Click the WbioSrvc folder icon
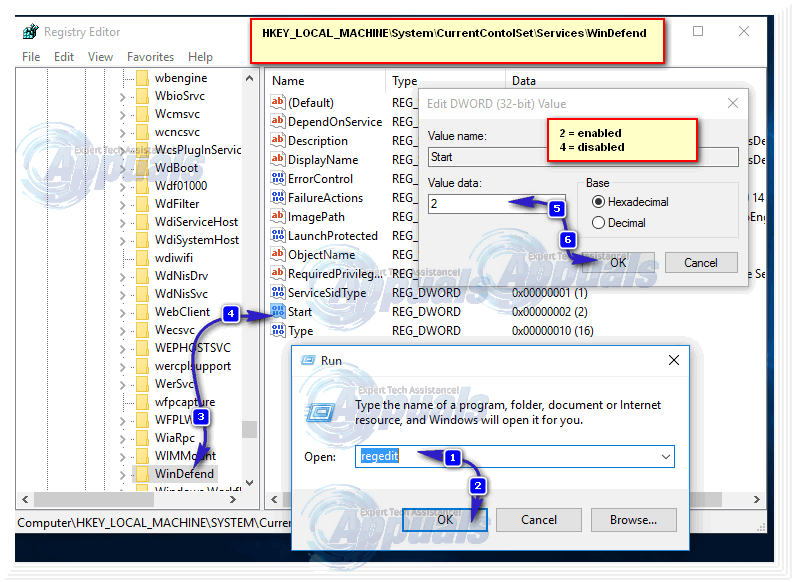 point(143,96)
